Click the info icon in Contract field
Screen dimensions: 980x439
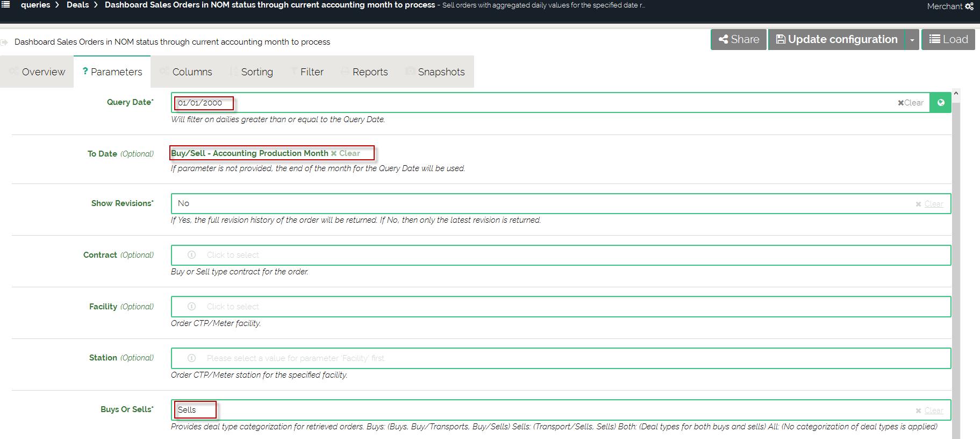pyautogui.click(x=191, y=255)
